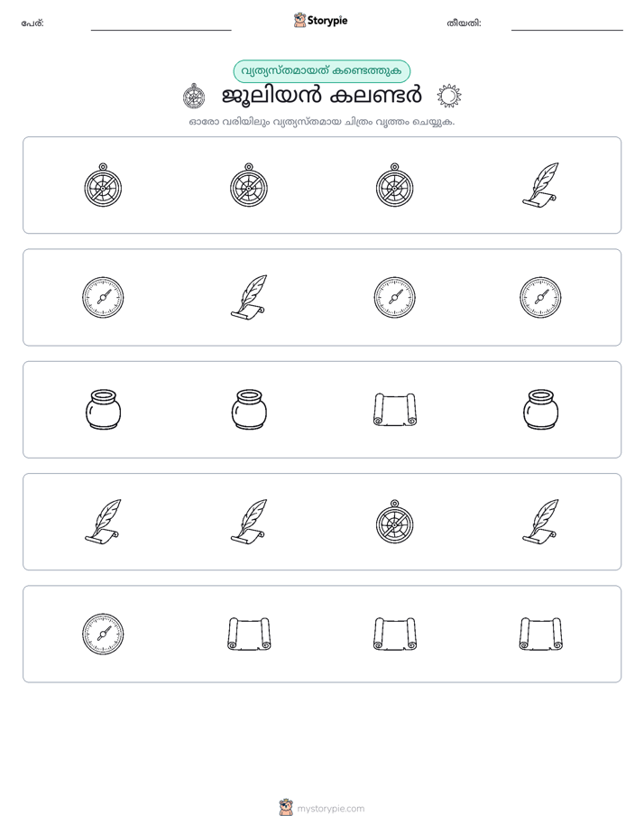Click the date input line at top right
644x834 pixels.
coord(567,30)
